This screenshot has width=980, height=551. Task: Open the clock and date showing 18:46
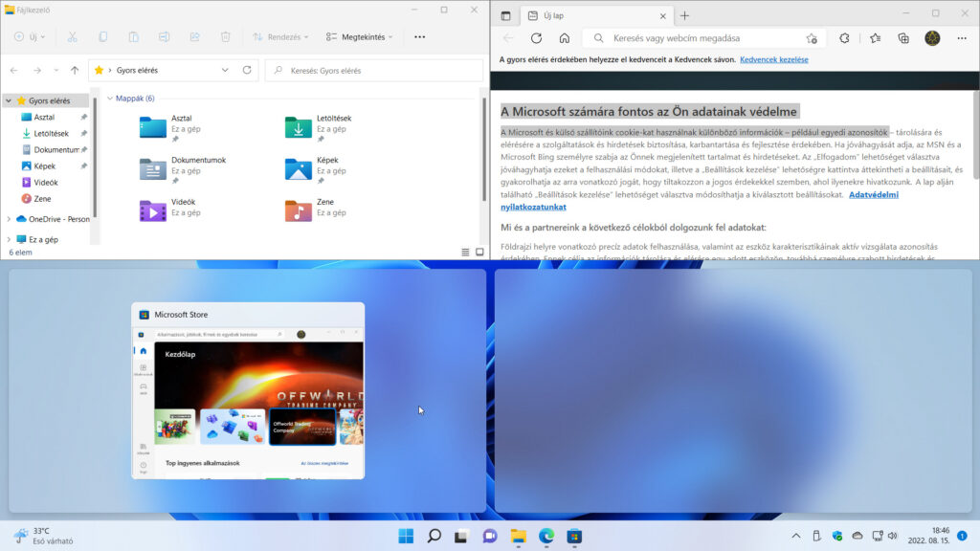pos(928,536)
